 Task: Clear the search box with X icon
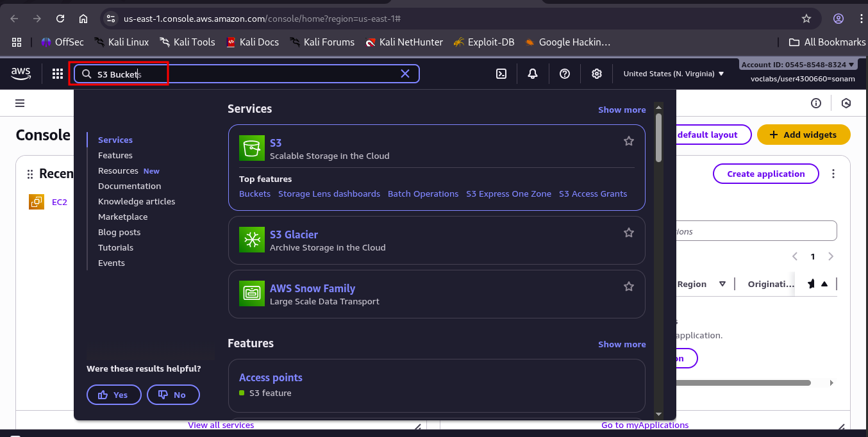[x=405, y=74]
